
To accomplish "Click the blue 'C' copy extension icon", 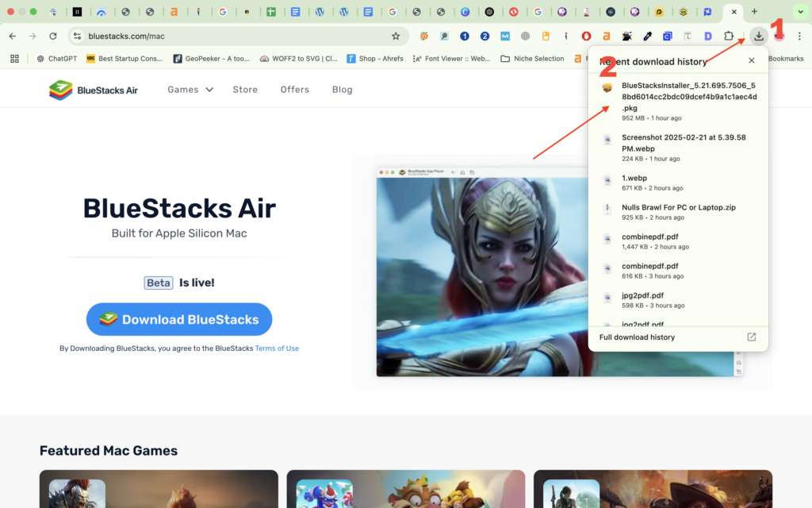I will tap(668, 36).
